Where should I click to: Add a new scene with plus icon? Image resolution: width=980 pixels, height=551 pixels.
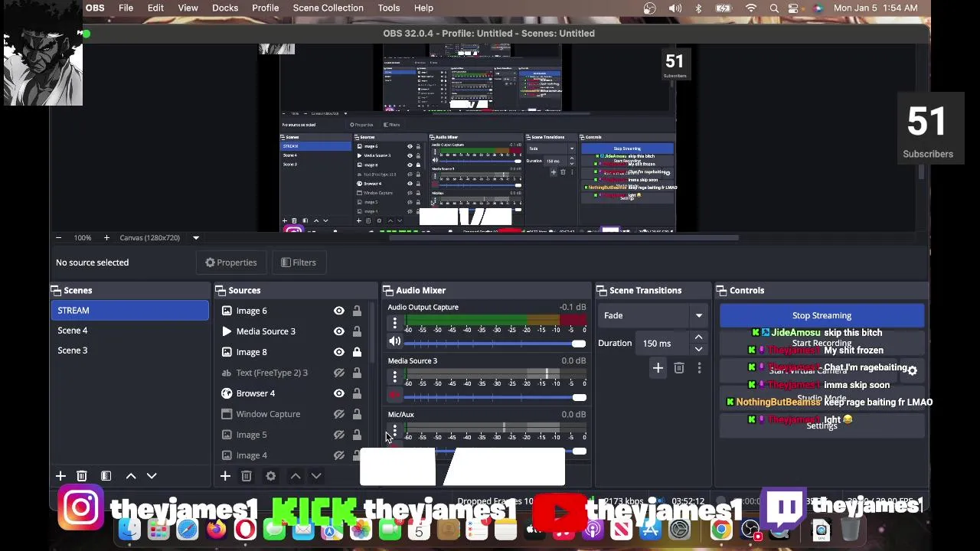click(60, 476)
